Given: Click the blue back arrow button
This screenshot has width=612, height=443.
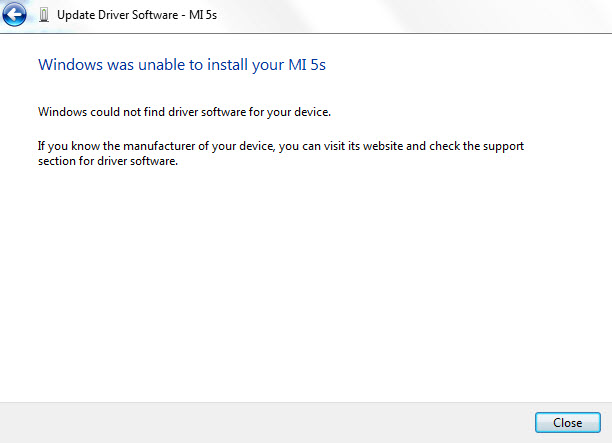Looking at the screenshot, I should [x=15, y=15].
